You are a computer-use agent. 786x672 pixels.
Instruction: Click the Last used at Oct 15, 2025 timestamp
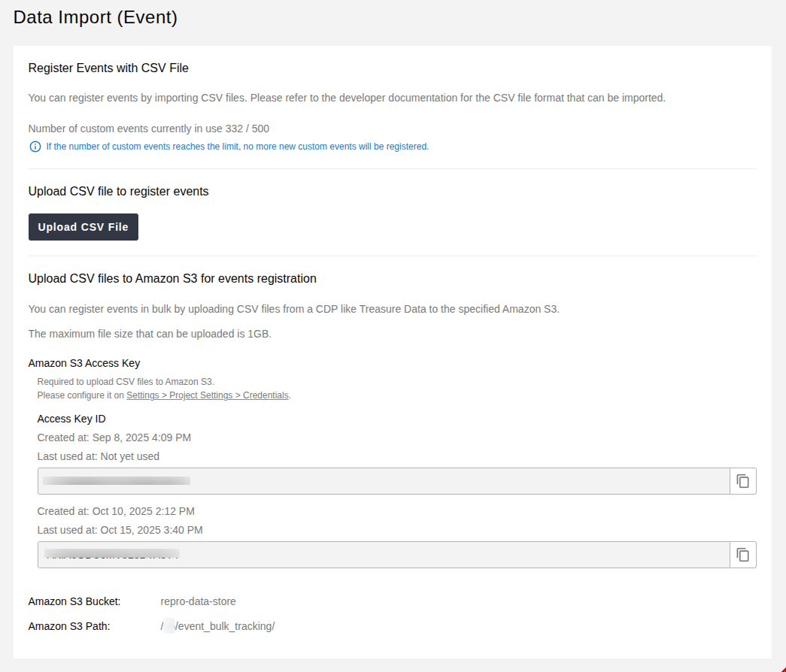[x=120, y=530]
